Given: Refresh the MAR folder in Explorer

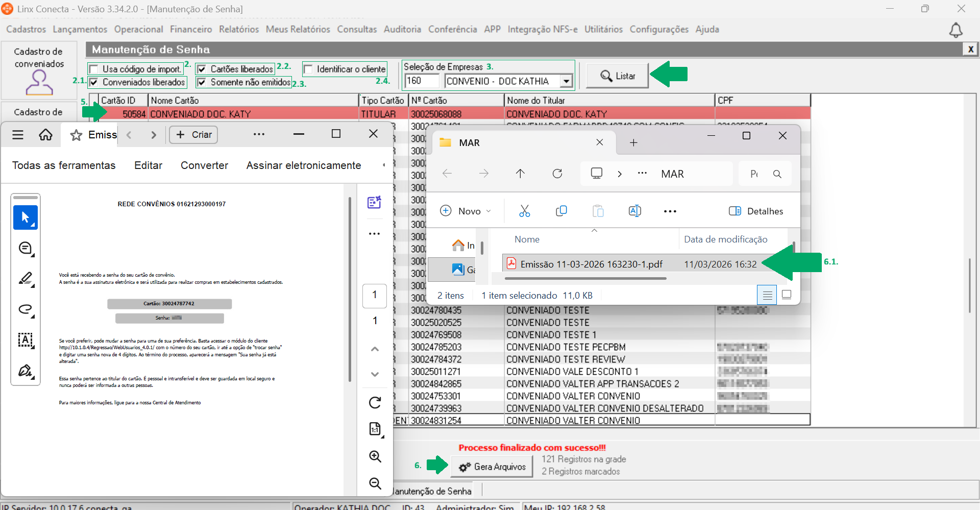Looking at the screenshot, I should tap(557, 174).
